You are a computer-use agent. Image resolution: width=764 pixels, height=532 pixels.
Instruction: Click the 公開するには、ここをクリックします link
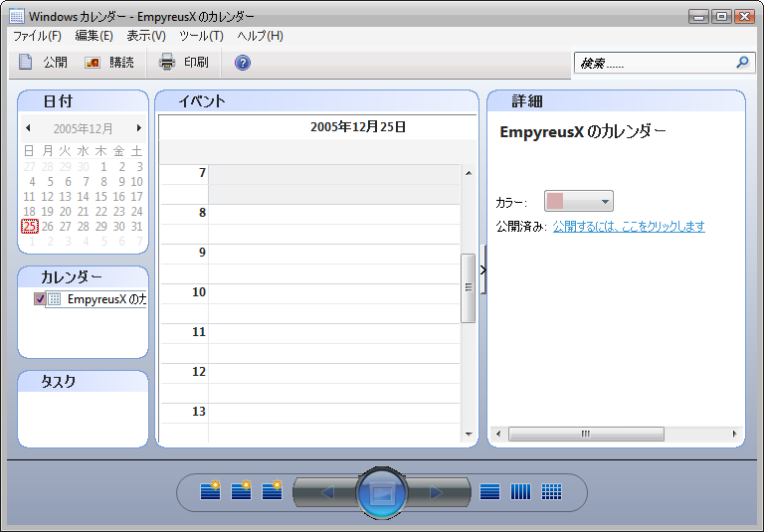click(629, 226)
